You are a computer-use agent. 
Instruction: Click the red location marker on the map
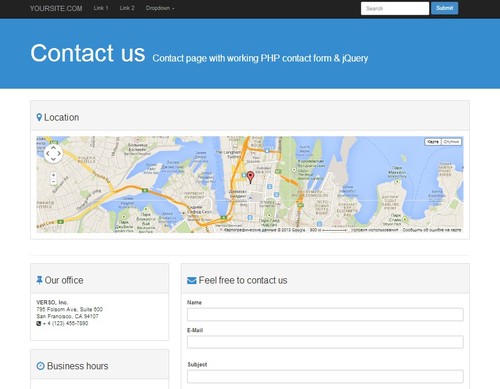coord(250,177)
